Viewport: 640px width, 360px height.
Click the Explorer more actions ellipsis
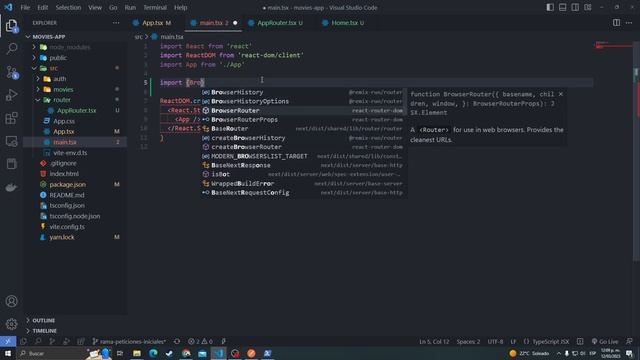tap(116, 23)
